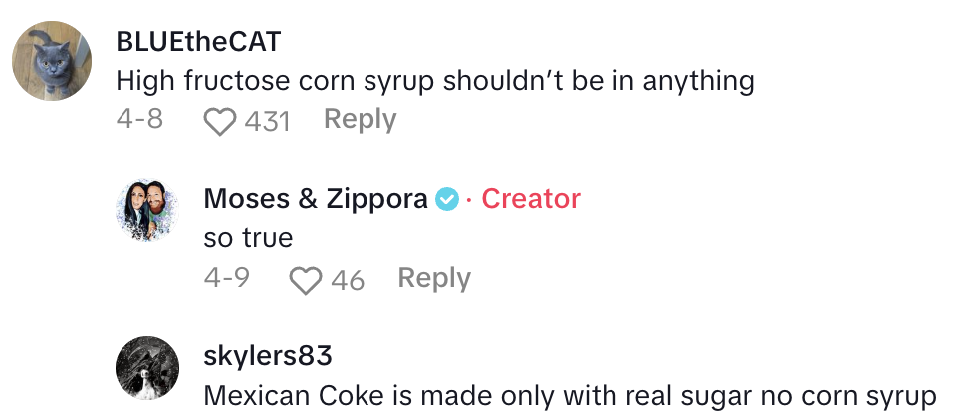This screenshot has height=420, width=980.
Task: Select the 'so true' reply text
Action: (x=246, y=239)
